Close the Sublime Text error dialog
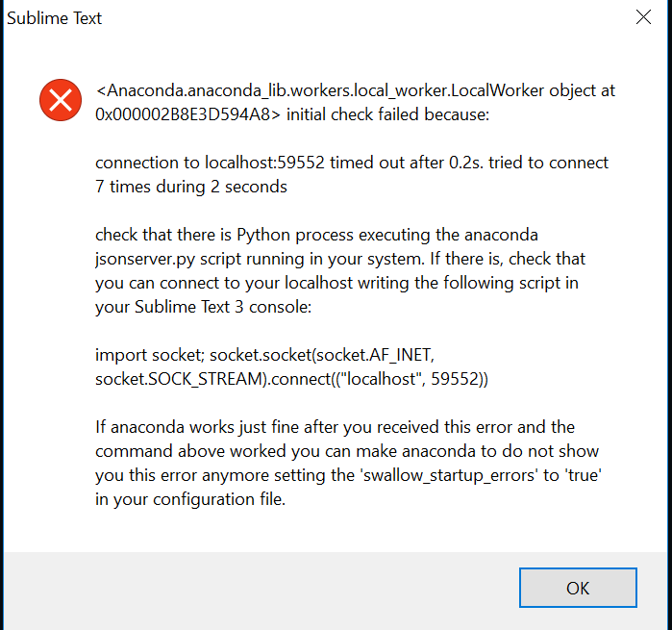The image size is (672, 630). (x=643, y=18)
